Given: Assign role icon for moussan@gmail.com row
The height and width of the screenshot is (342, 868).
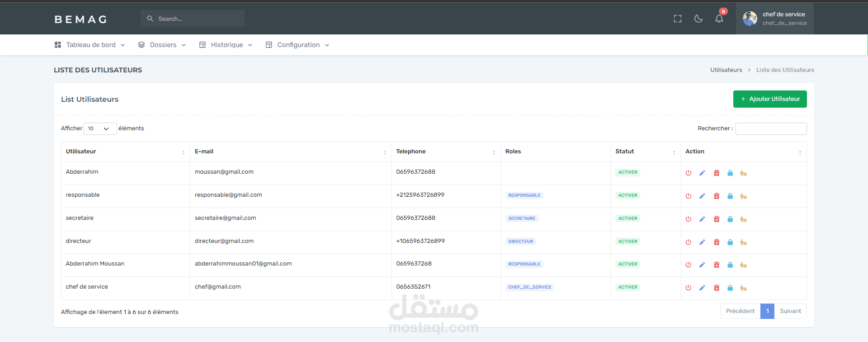Looking at the screenshot, I should click(x=743, y=173).
